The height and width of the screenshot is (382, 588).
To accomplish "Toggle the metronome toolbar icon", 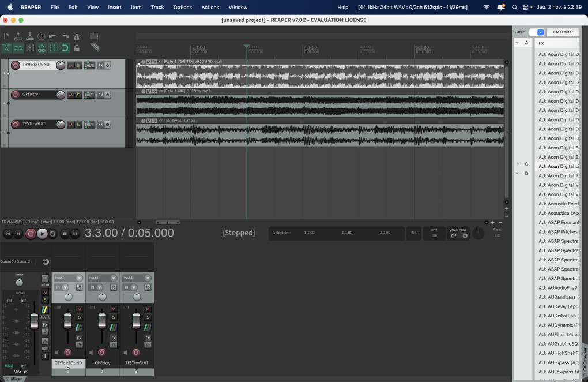I will pos(77,36).
